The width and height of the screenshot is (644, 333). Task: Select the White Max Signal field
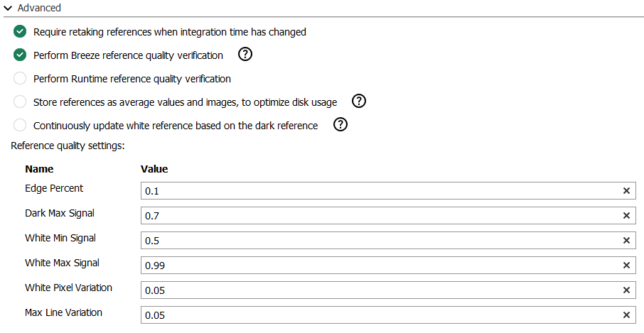(377, 266)
